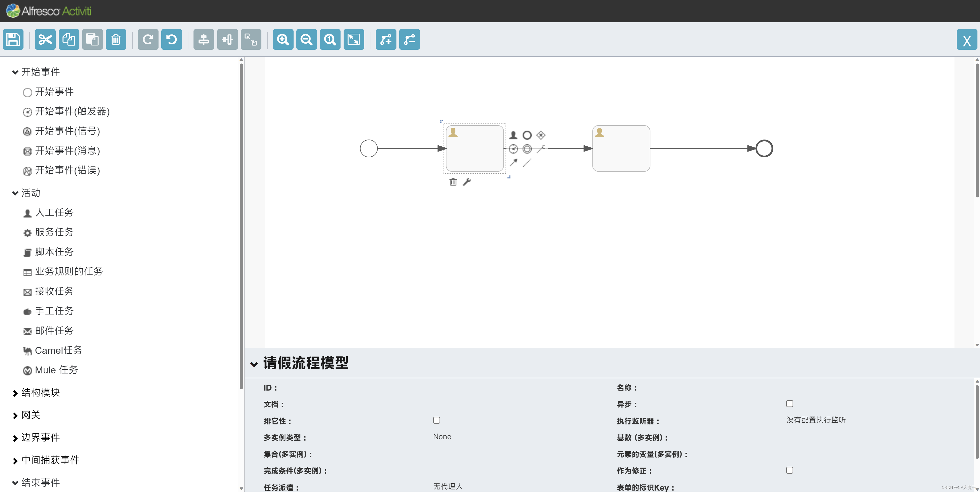Click the quick-add end event circle icon
The image size is (980, 492).
527,135
